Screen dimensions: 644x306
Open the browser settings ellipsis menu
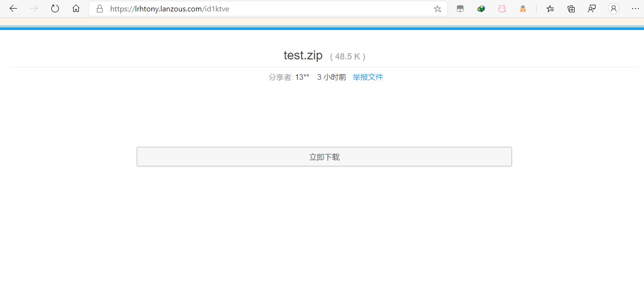[x=635, y=9]
